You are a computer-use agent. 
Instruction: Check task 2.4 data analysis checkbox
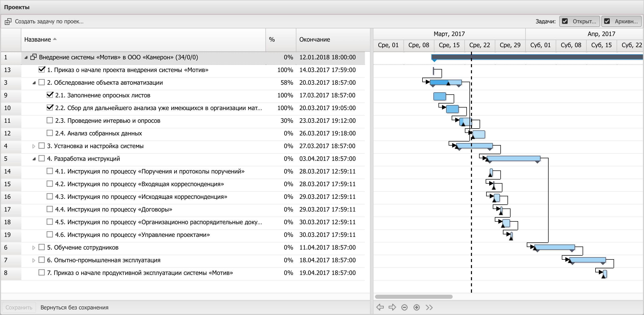50,133
